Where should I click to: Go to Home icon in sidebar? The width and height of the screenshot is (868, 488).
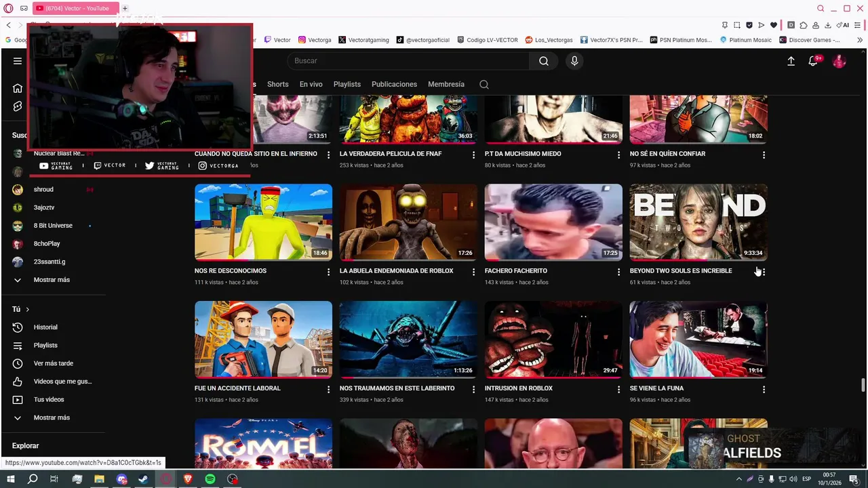[18, 88]
